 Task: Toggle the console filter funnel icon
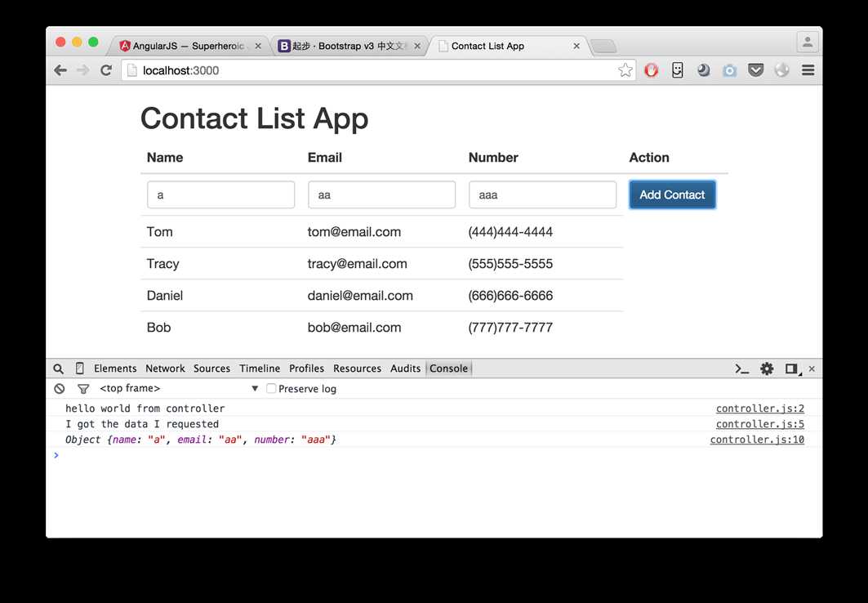pos(83,389)
